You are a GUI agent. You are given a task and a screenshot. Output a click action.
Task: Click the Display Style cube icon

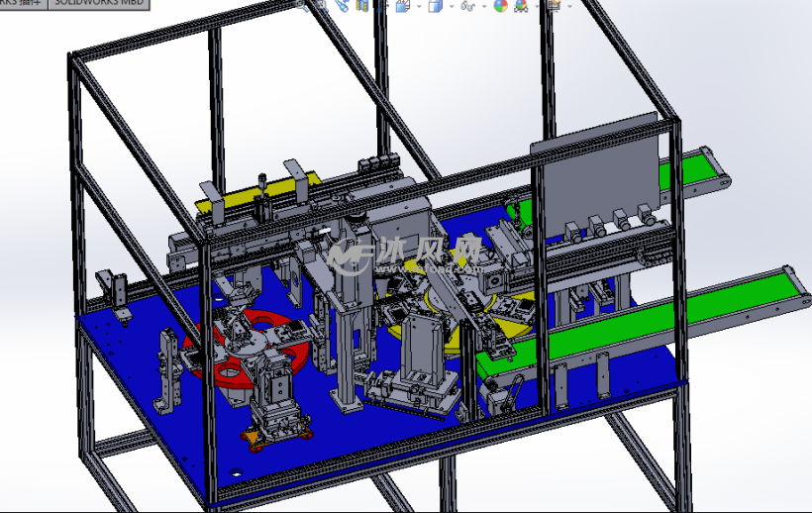click(434, 5)
